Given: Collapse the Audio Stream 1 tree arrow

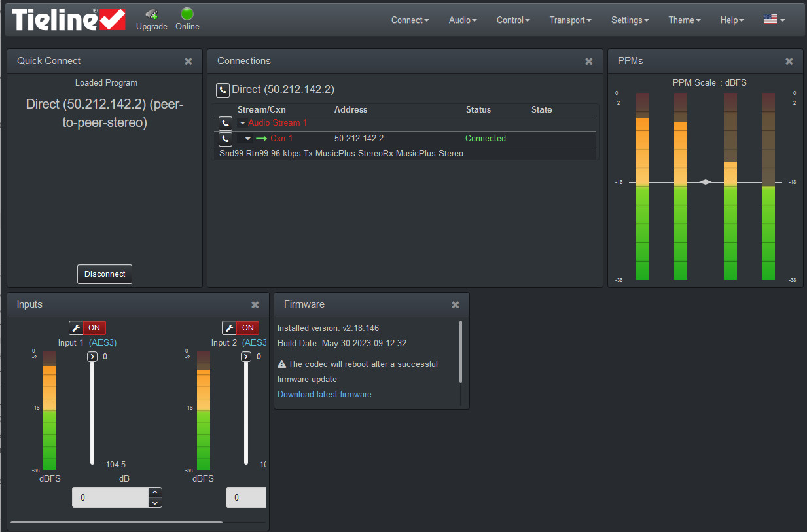Looking at the screenshot, I should (x=242, y=123).
